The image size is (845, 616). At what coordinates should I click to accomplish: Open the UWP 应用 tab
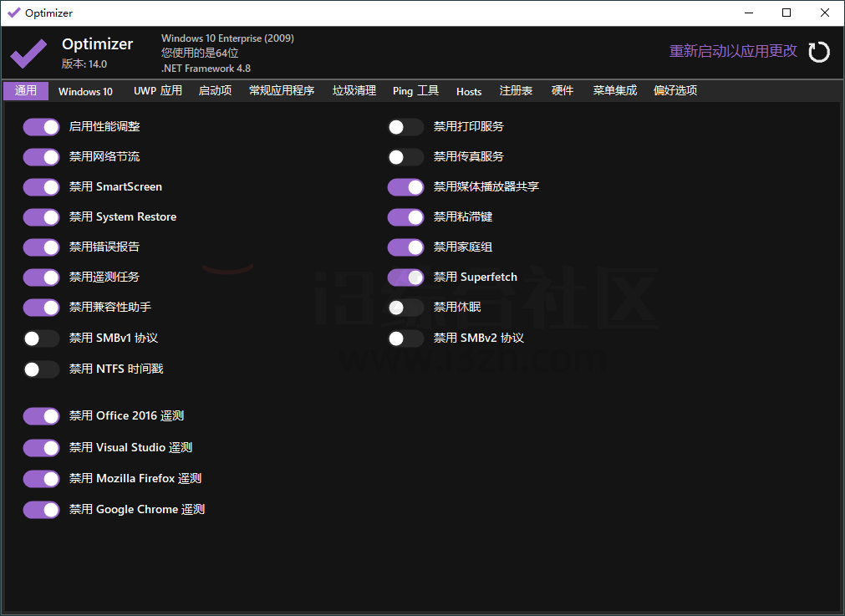(158, 90)
